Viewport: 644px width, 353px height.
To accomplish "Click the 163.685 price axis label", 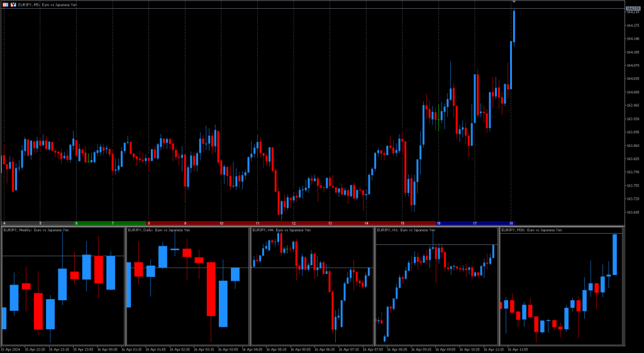I will tap(633, 212).
